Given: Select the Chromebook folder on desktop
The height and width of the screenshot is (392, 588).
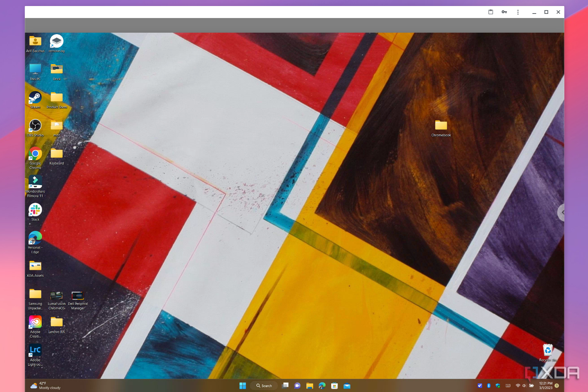Looking at the screenshot, I should [441, 128].
